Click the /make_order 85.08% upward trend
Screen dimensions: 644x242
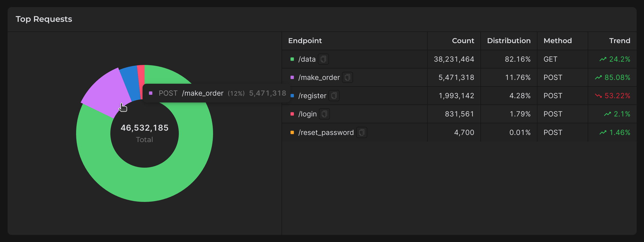coord(617,78)
